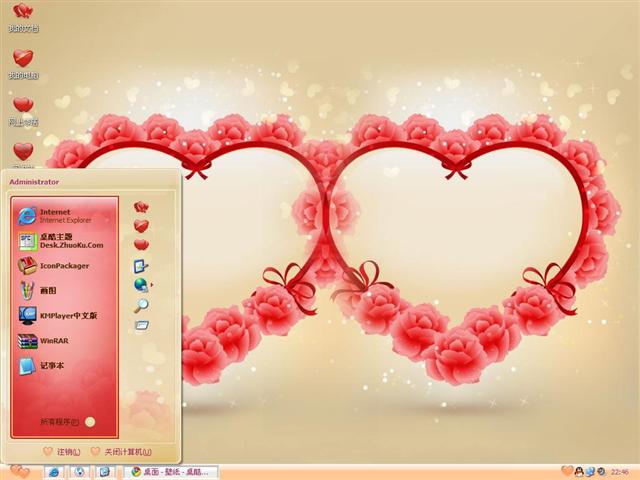Launch WinRAR from the Start menu
The width and height of the screenshot is (640, 480).
tap(52, 341)
